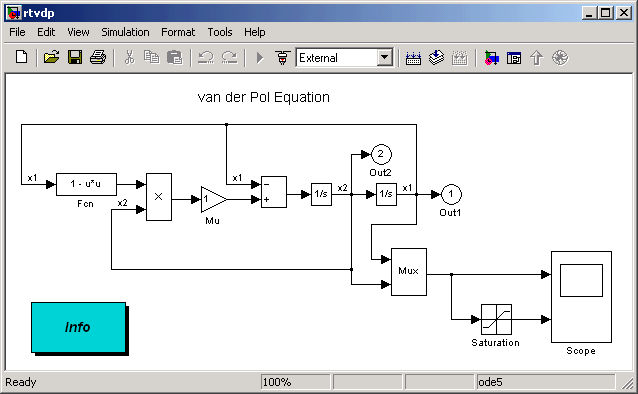Open the Format menu

[178, 32]
